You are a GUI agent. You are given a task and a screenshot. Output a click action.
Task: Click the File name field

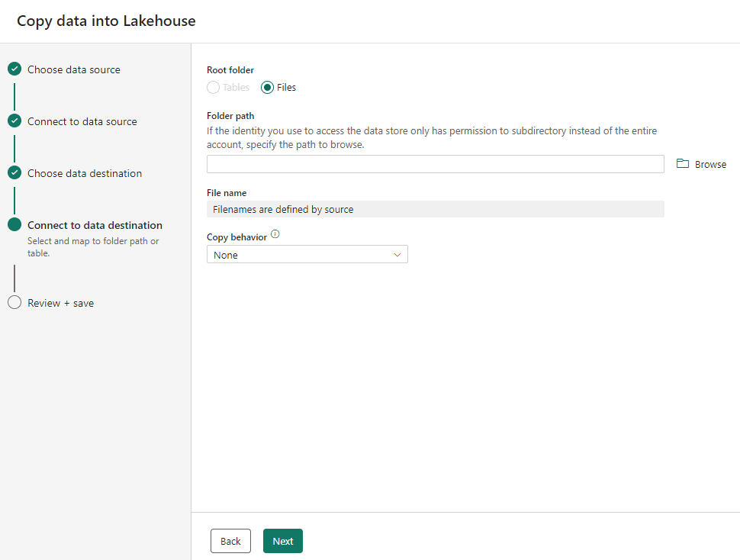pos(435,209)
